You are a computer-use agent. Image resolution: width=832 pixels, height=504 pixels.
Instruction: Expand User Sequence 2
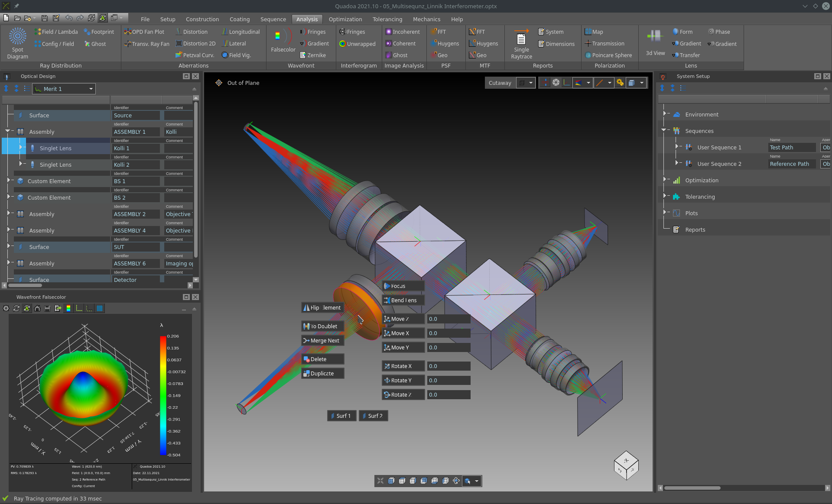tap(676, 163)
